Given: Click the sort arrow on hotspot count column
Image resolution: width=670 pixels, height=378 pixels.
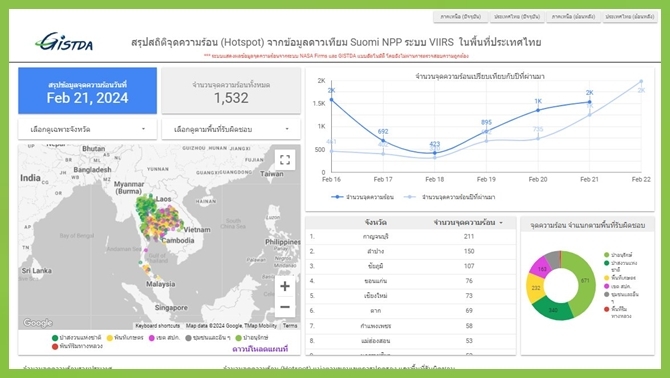Looking at the screenshot, I should pyautogui.click(x=501, y=223).
